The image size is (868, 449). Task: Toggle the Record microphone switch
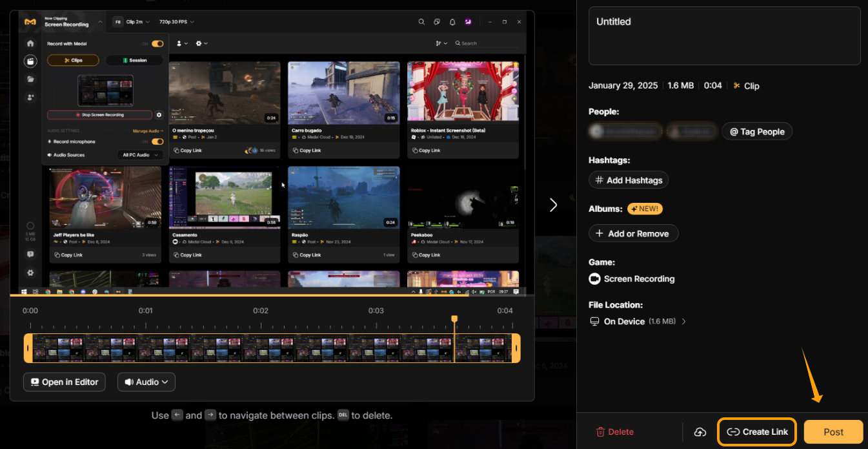[157, 141]
